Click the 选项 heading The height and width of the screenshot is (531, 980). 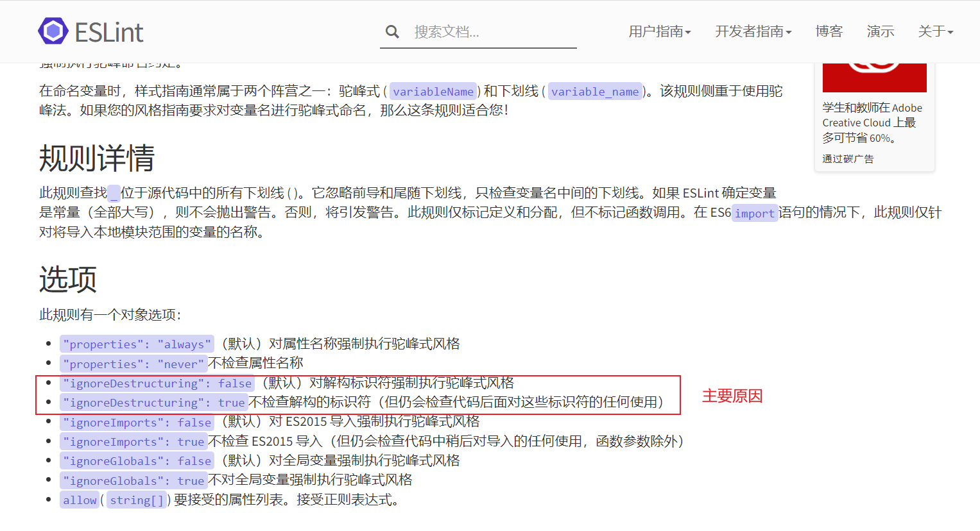pyautogui.click(x=68, y=280)
